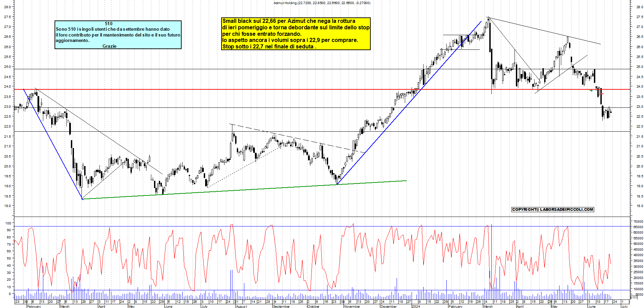Click the small green arrow marker near June candles
The height and width of the screenshot is (308, 644).
tap(591, 91)
